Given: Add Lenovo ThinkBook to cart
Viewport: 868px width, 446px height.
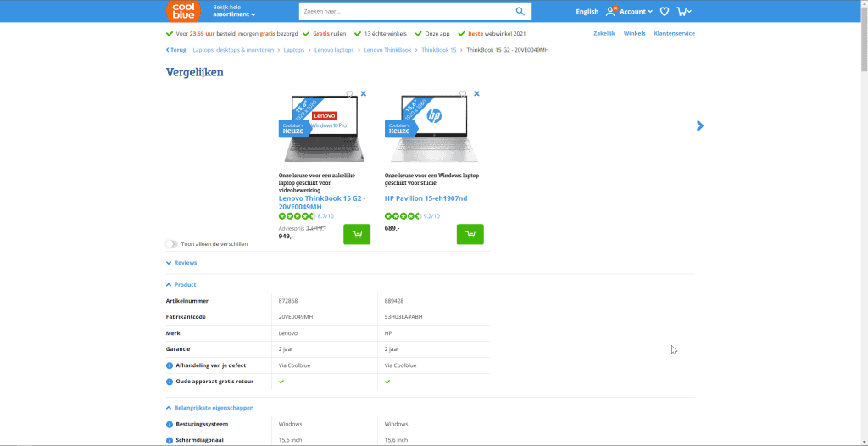Looking at the screenshot, I should pos(357,234).
